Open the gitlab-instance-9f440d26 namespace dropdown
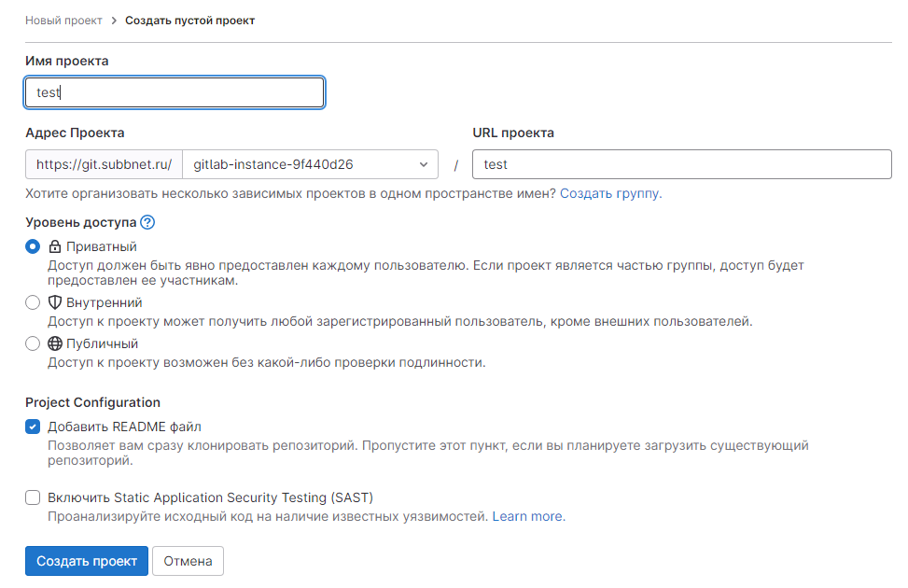Screen dimensions: 908x588 click(310, 164)
